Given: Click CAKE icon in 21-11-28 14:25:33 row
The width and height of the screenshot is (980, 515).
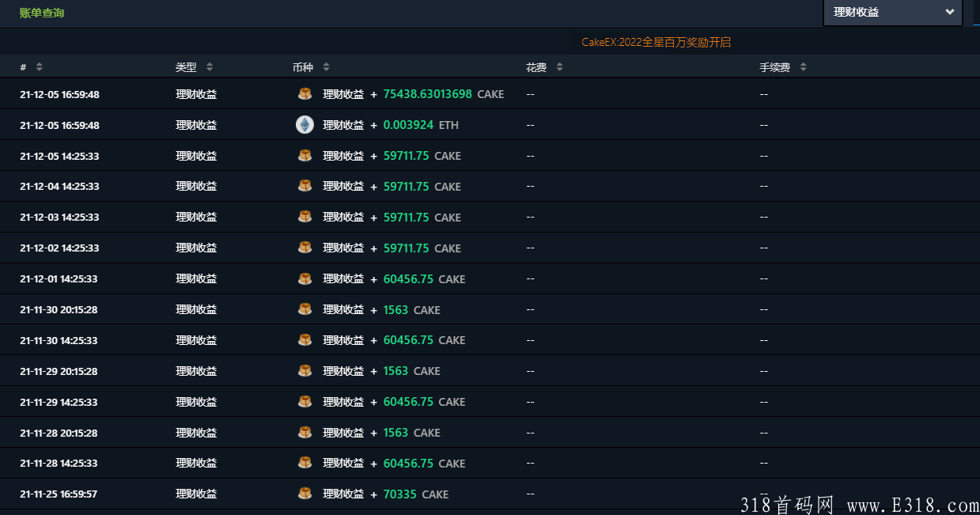Looking at the screenshot, I should click(x=305, y=463).
